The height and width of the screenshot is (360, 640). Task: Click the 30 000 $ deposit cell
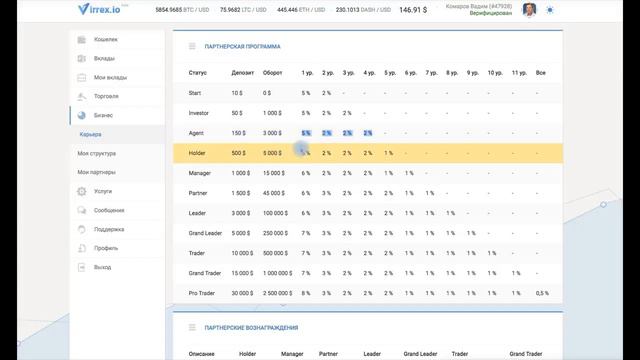click(x=242, y=293)
